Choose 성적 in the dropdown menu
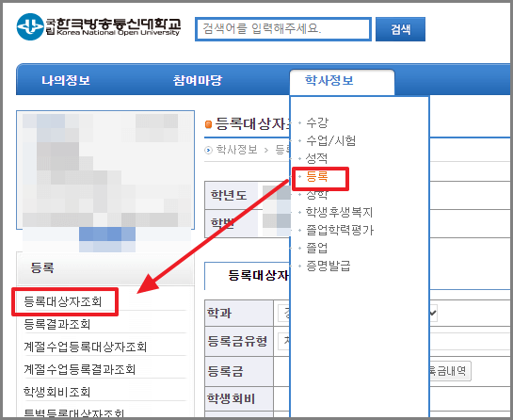The height and width of the screenshot is (420, 513). point(316,158)
